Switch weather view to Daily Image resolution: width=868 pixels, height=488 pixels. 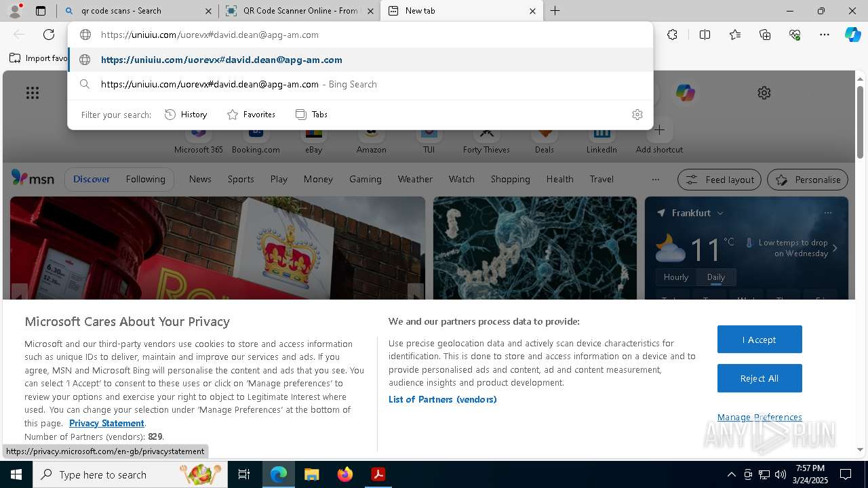pos(716,277)
